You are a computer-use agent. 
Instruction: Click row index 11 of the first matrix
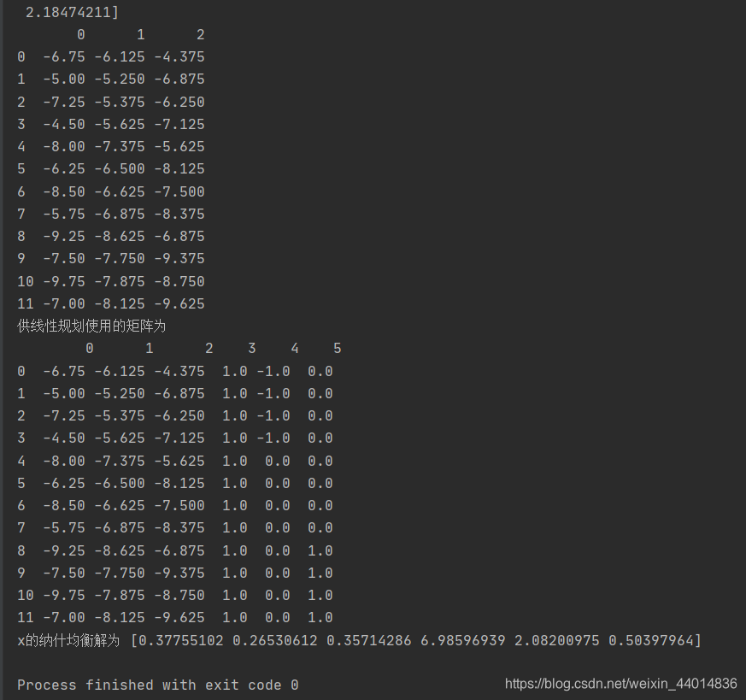[26, 303]
